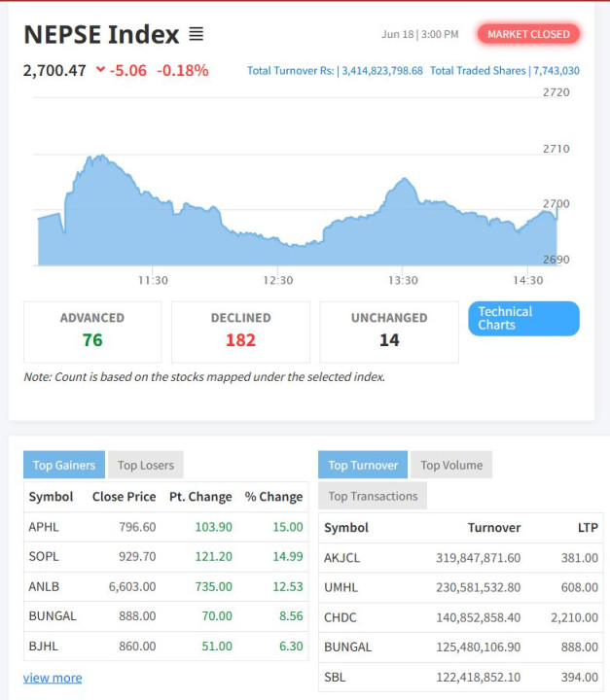Viewport: 610px width, 700px height.
Task: Click the morning peak of the index chart
Action: (x=102, y=156)
